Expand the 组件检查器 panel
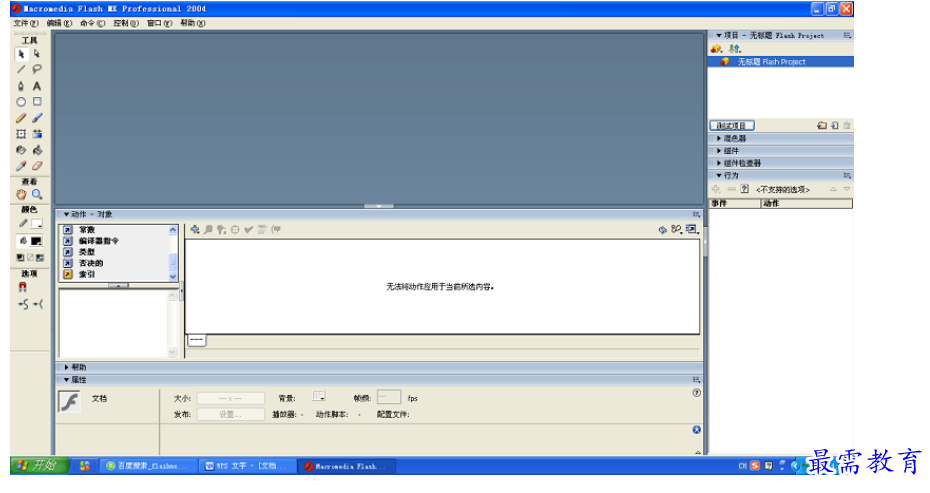The height and width of the screenshot is (493, 930). coord(719,163)
